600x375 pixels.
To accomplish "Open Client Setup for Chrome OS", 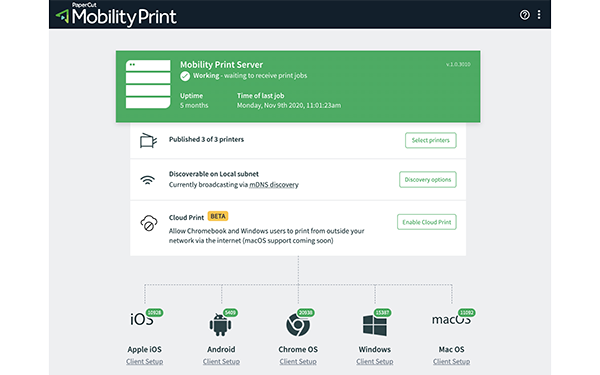I will click(x=298, y=361).
